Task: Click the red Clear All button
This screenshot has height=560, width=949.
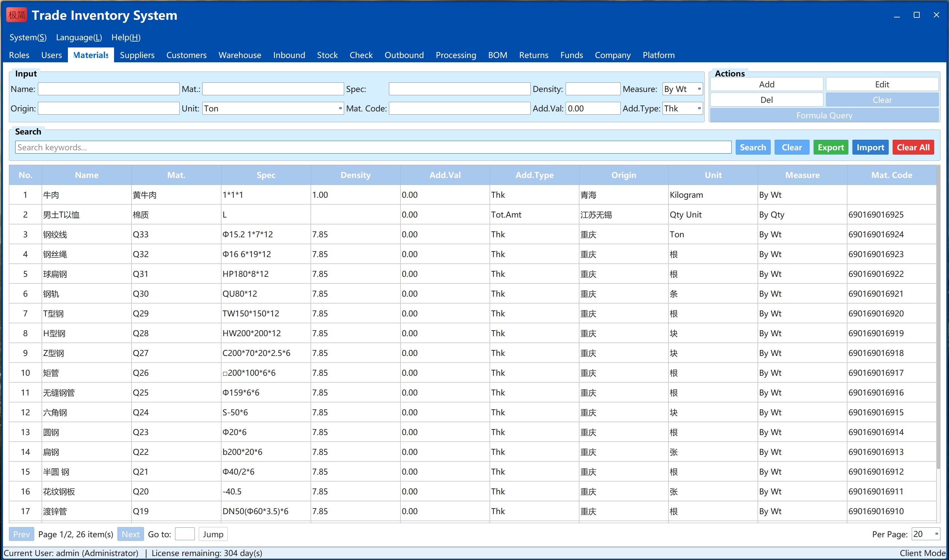Action: coord(913,147)
